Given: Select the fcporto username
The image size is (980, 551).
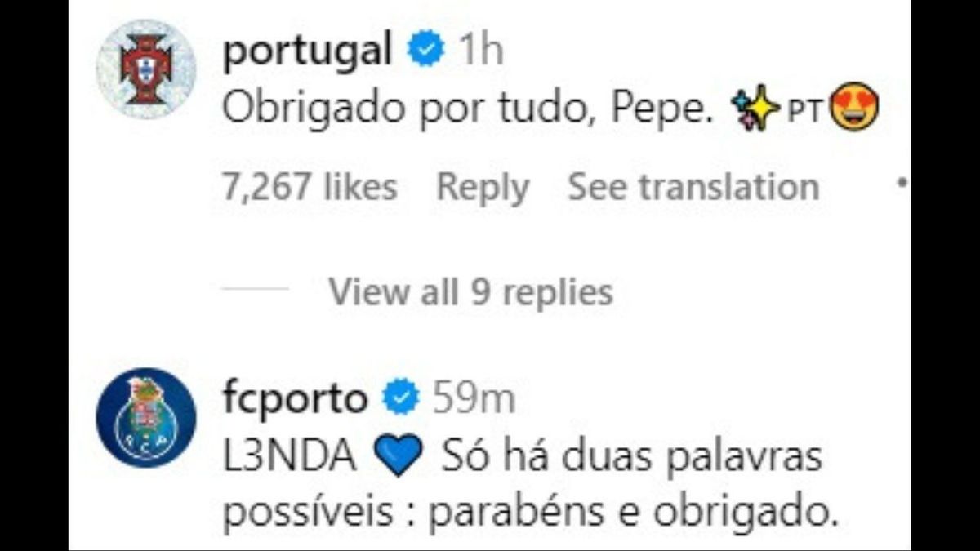Looking at the screenshot, I should pyautogui.click(x=295, y=399).
